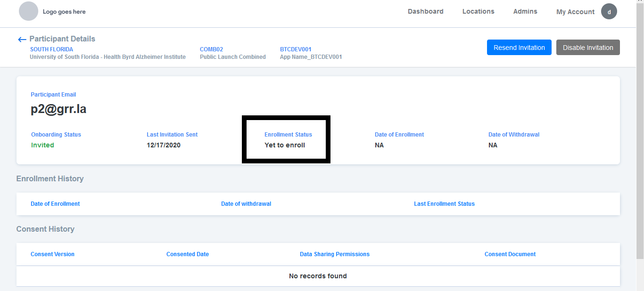Click the Onboarding Status label
The image size is (644, 291).
tap(56, 135)
